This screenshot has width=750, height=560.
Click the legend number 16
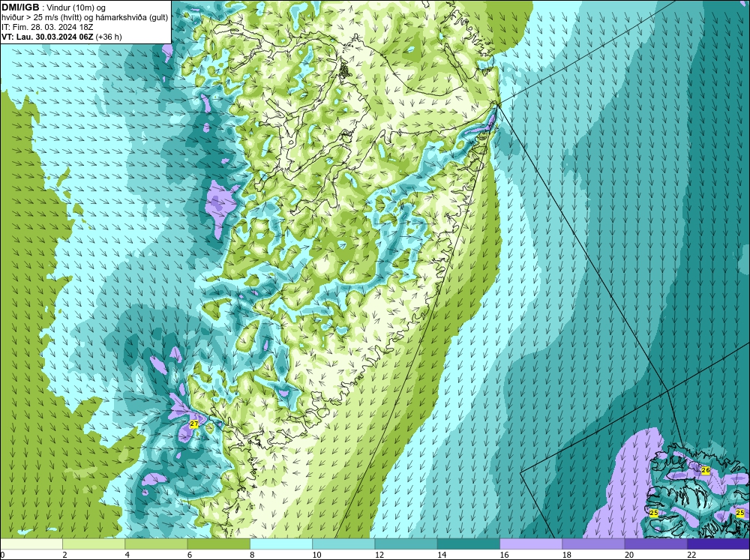click(x=504, y=555)
